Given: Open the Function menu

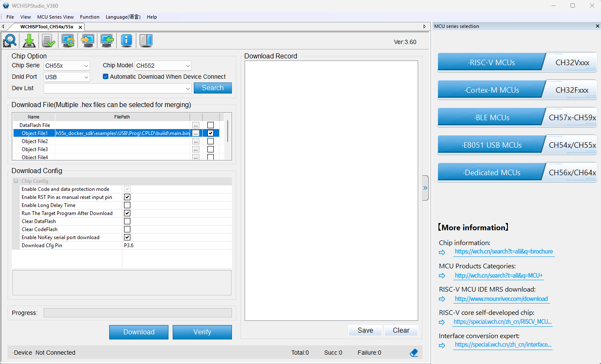Looking at the screenshot, I should click(89, 17).
